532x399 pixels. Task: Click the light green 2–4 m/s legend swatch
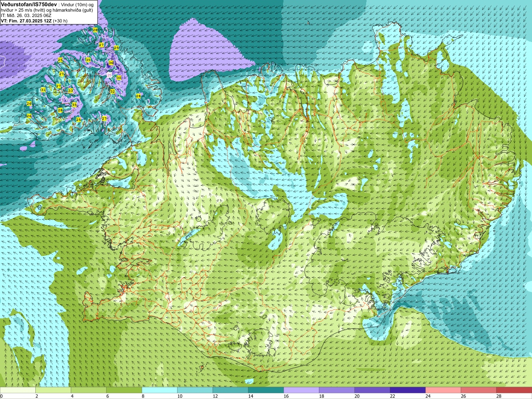coord(53,390)
